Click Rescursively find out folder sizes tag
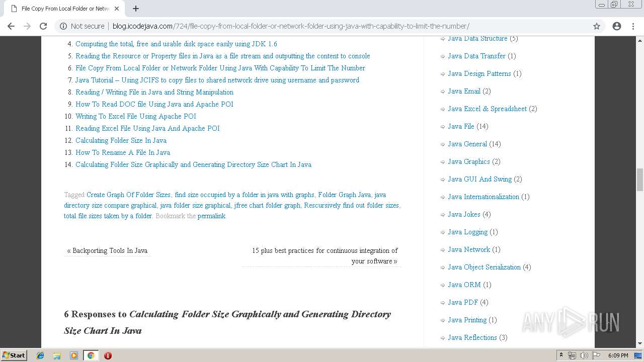The image size is (644, 362). (351, 206)
